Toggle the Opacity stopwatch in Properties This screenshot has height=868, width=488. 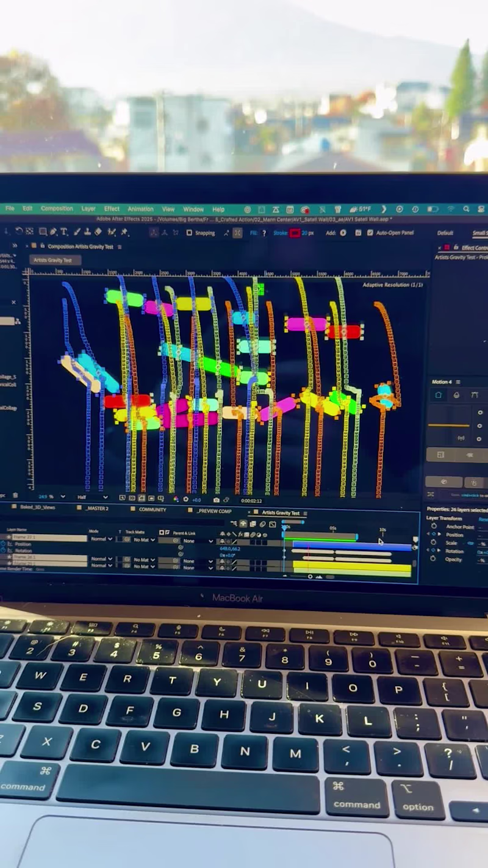[433, 559]
